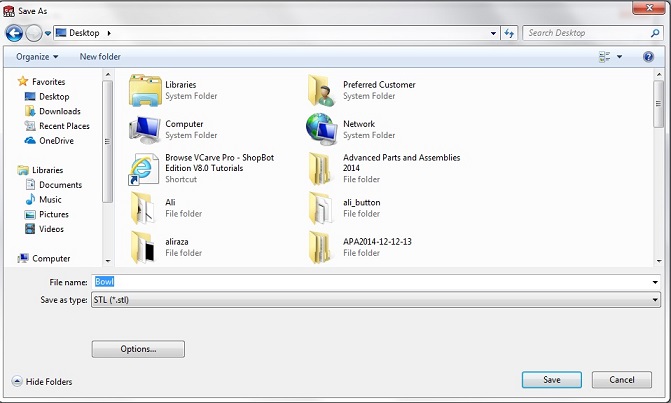
Task: Click file list scroll up arrow
Action: [658, 75]
